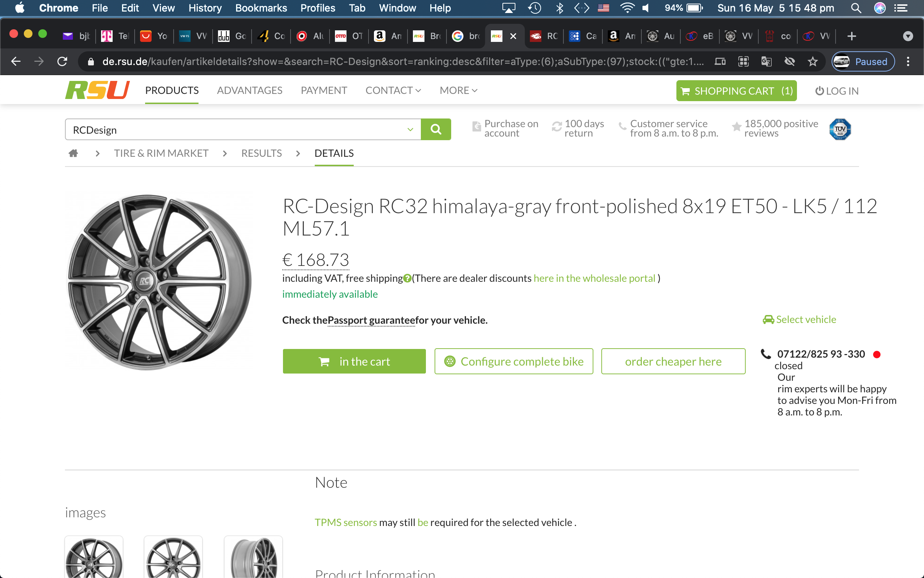The width and height of the screenshot is (924, 578).
Task: Click the address bar URL
Action: 403,61
